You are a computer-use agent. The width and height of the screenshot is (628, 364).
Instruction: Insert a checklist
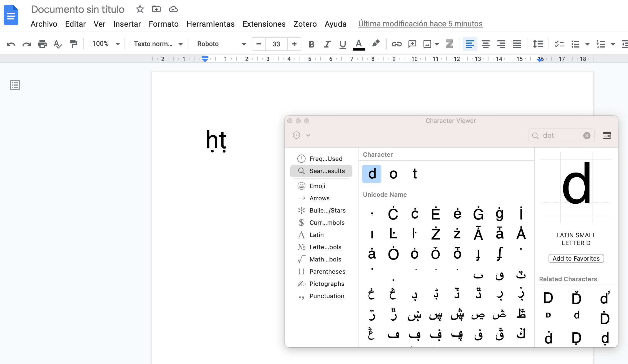[559, 44]
